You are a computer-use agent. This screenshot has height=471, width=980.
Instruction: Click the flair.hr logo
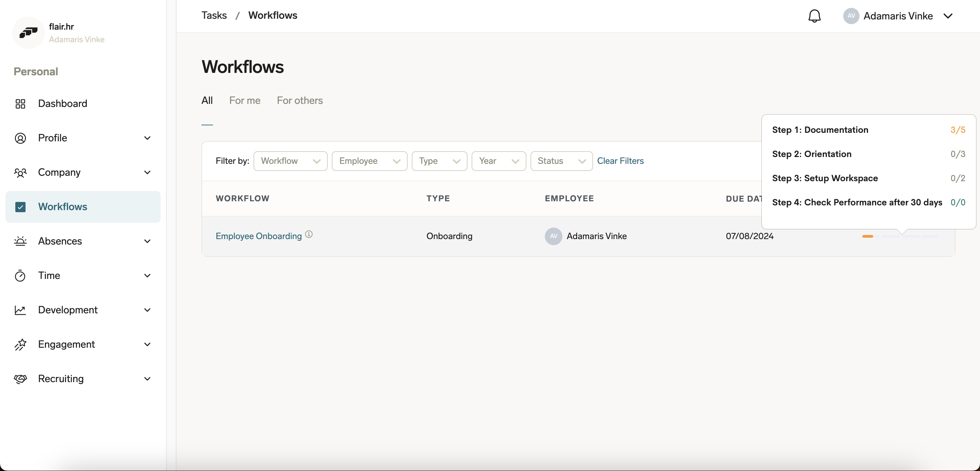pyautogui.click(x=29, y=32)
